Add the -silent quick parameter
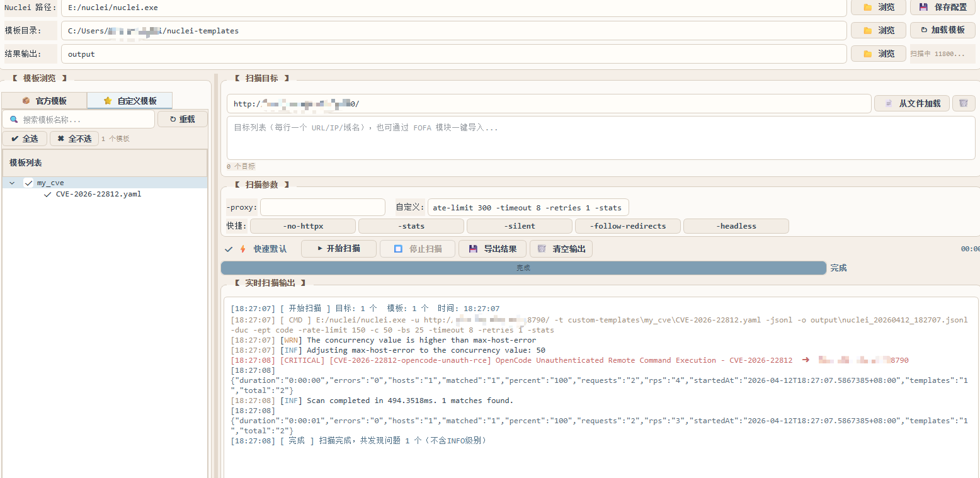 click(x=520, y=226)
